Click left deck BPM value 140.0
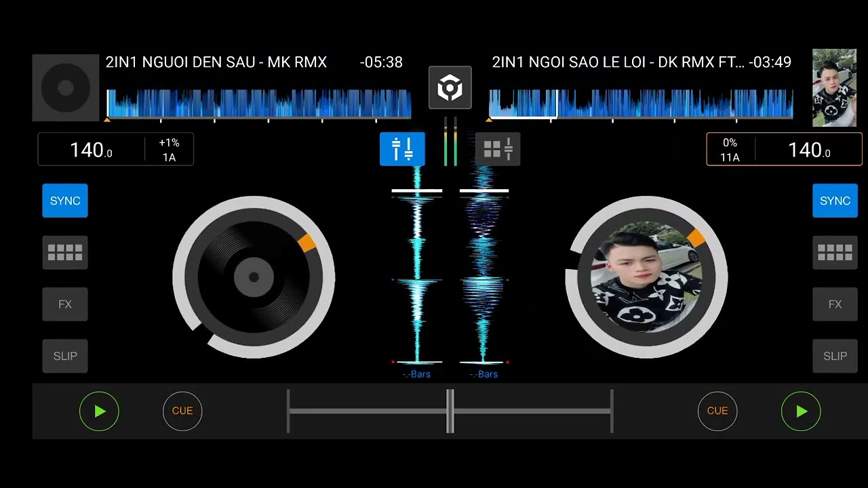This screenshot has height=488, width=868. click(x=91, y=150)
